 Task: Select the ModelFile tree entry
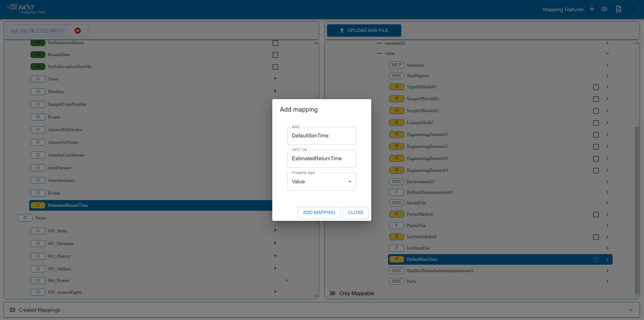(x=416, y=203)
